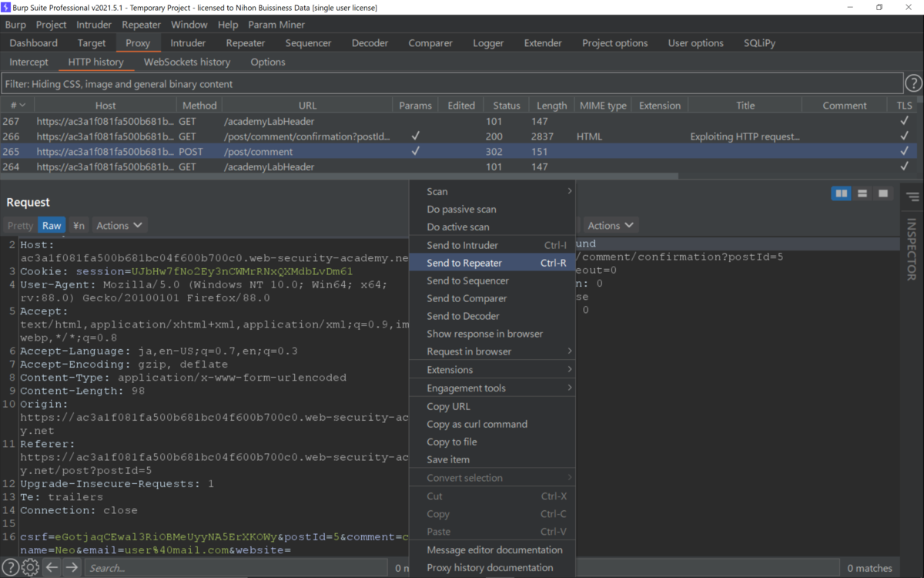Click the request search field
924x578 pixels.
pyautogui.click(x=236, y=568)
